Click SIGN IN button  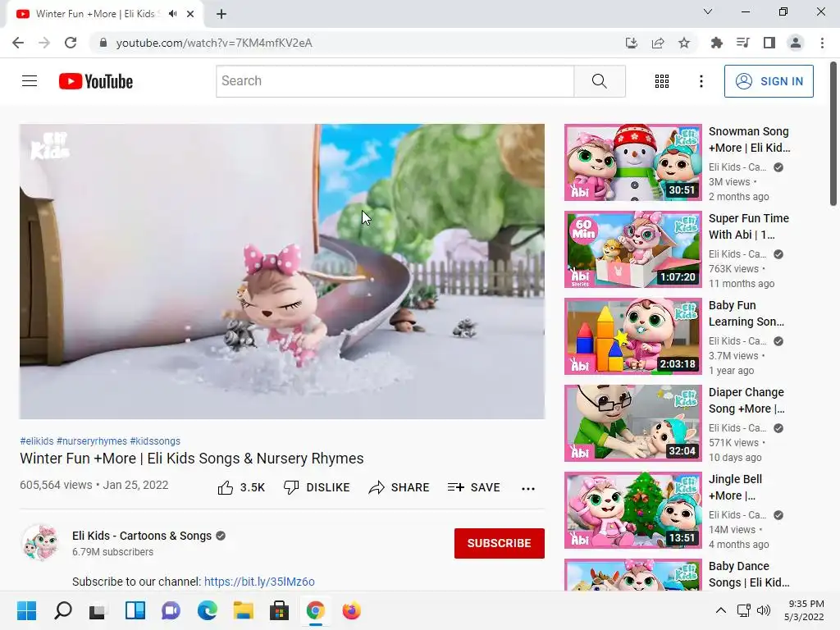[769, 81]
